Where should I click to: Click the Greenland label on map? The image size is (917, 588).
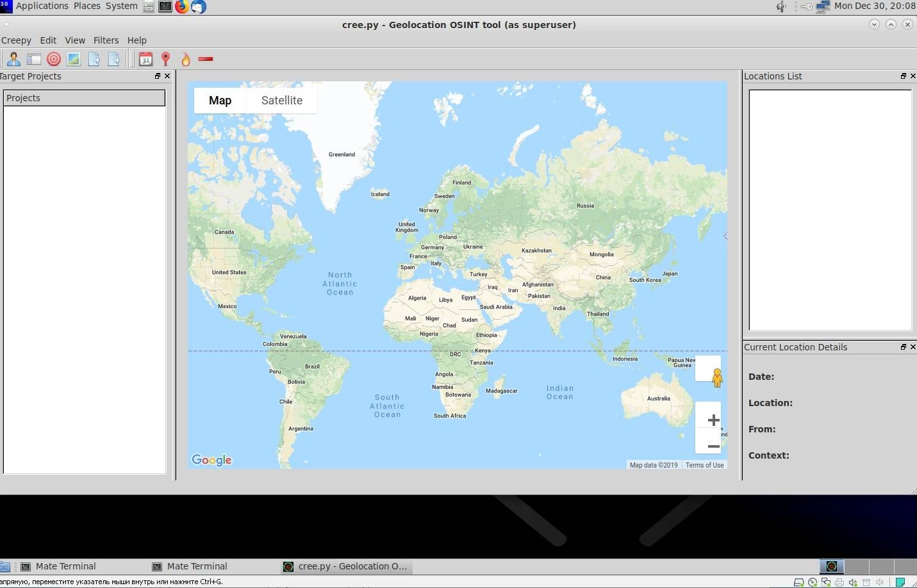coord(342,154)
